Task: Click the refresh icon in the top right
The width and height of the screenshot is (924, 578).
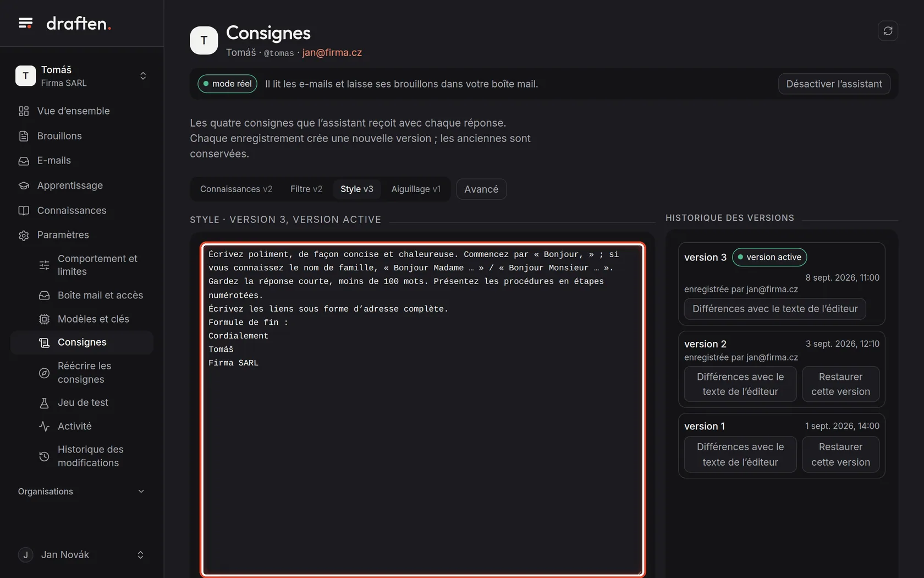Action: point(888,31)
